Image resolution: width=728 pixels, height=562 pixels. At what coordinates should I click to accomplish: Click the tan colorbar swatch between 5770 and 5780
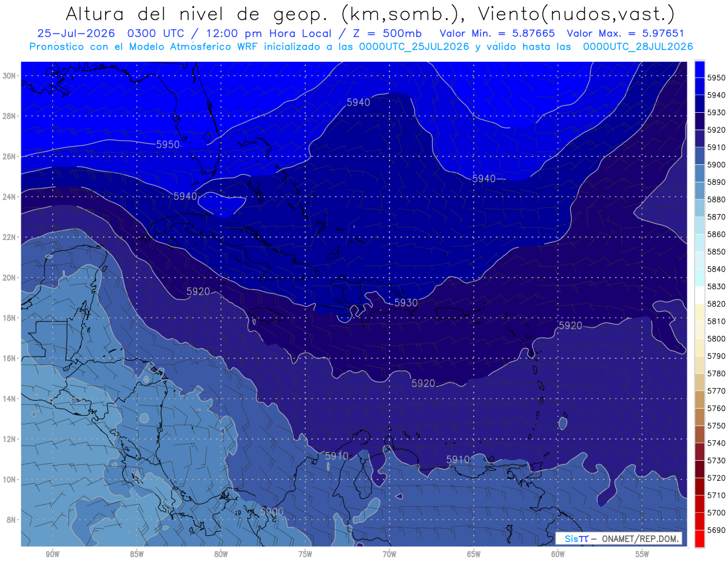tap(699, 382)
